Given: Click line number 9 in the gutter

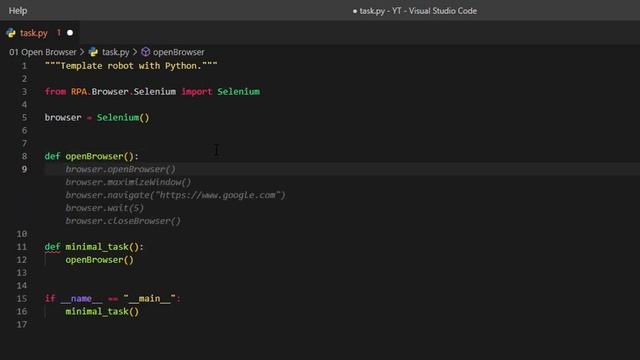Looking at the screenshot, I should pos(24,169).
